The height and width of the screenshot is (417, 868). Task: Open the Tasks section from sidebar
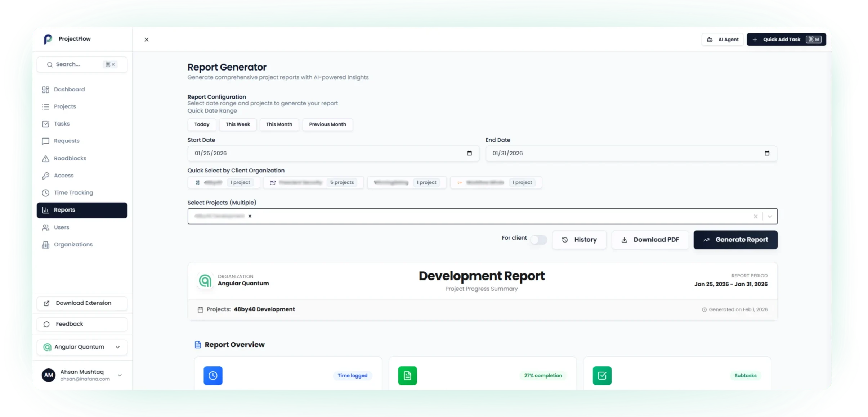point(61,123)
